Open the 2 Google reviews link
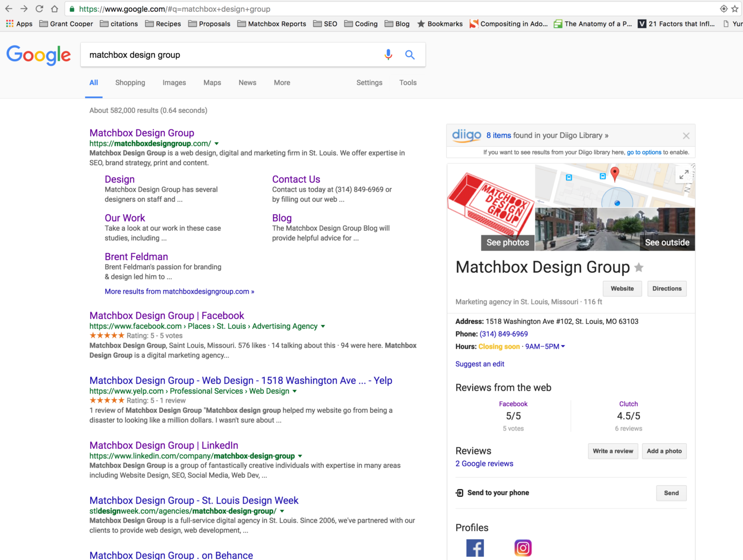This screenshot has width=743, height=560. (x=485, y=464)
